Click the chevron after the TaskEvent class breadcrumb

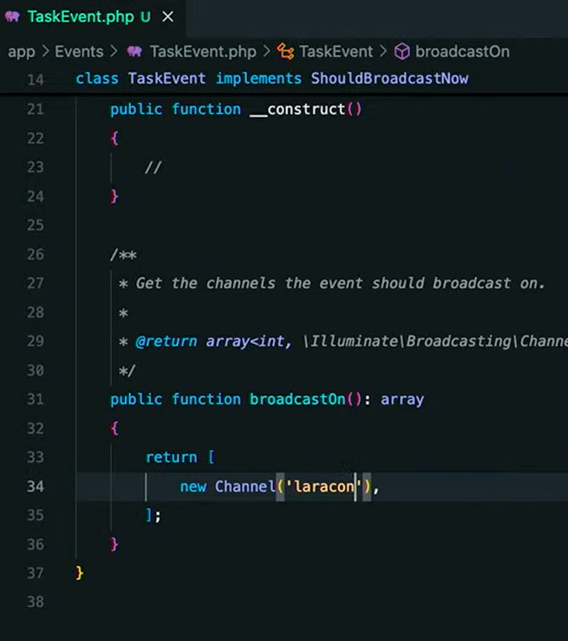tap(383, 52)
